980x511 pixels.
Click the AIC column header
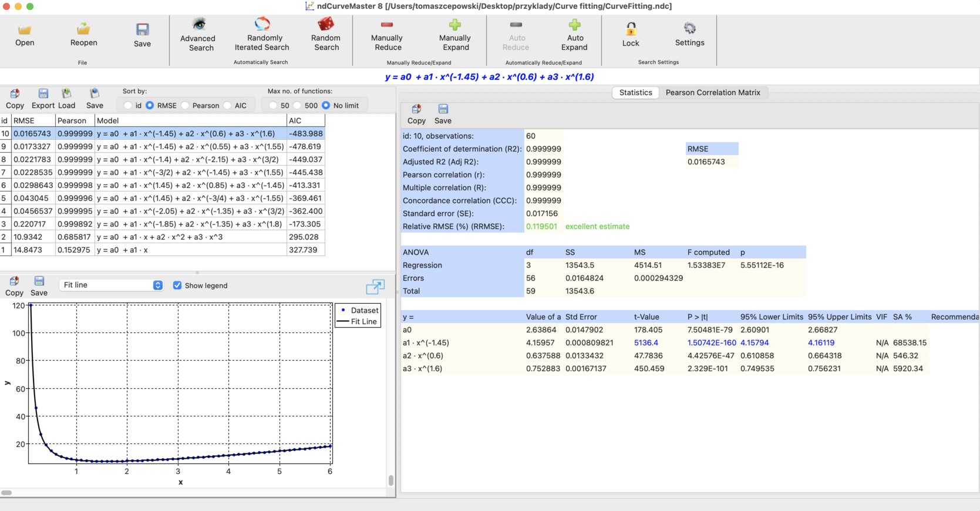tap(306, 120)
